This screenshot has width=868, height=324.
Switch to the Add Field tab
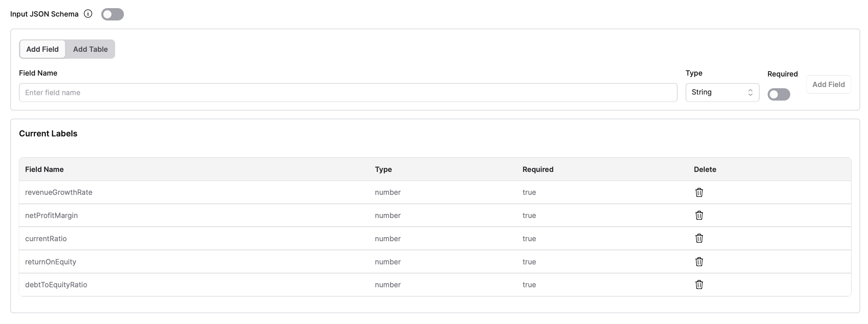pos(42,49)
